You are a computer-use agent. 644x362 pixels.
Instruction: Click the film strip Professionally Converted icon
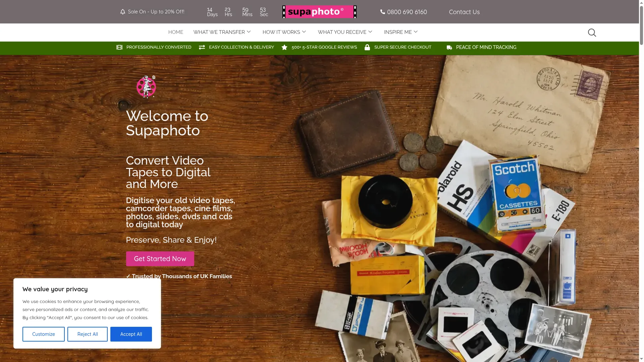click(119, 47)
